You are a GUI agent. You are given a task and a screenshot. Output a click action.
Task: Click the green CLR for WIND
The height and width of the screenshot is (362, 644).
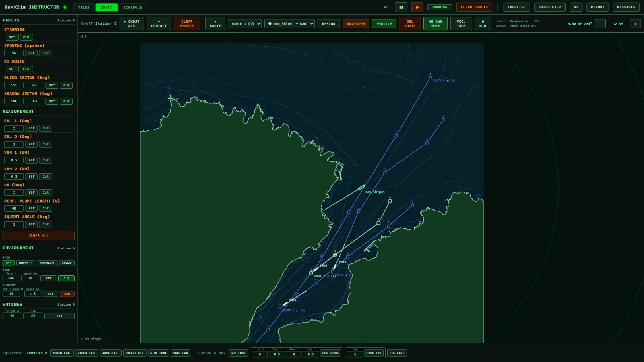point(66,278)
